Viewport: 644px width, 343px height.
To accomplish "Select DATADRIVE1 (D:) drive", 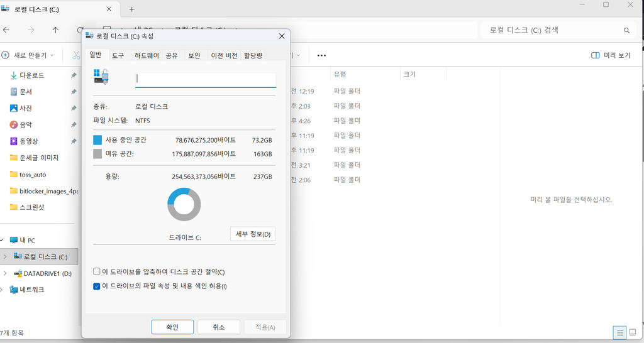I will [43, 273].
